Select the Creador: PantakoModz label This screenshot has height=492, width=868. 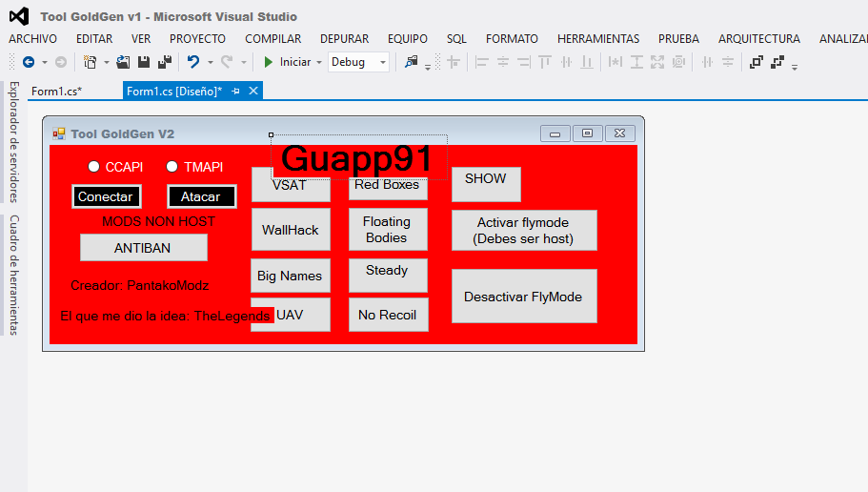coord(139,285)
